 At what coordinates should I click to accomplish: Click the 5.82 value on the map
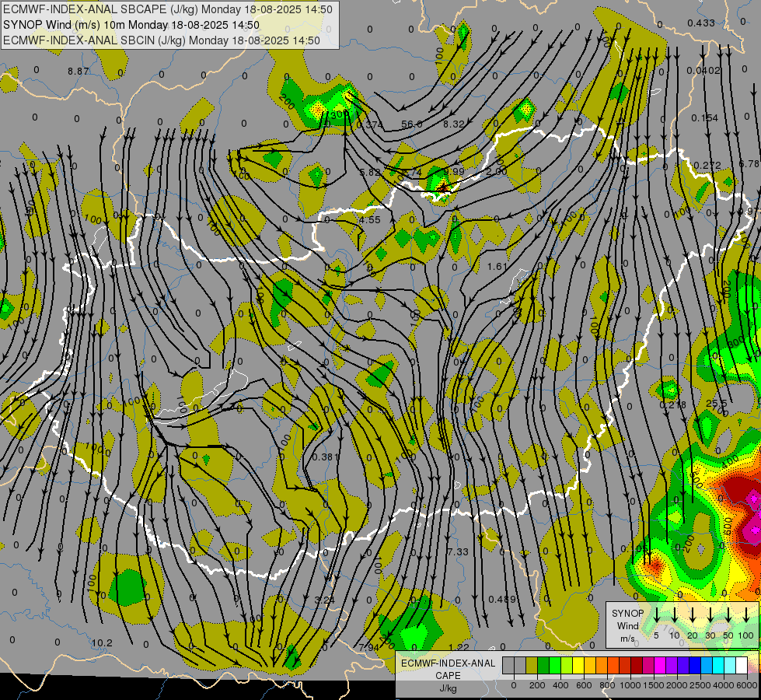point(370,172)
